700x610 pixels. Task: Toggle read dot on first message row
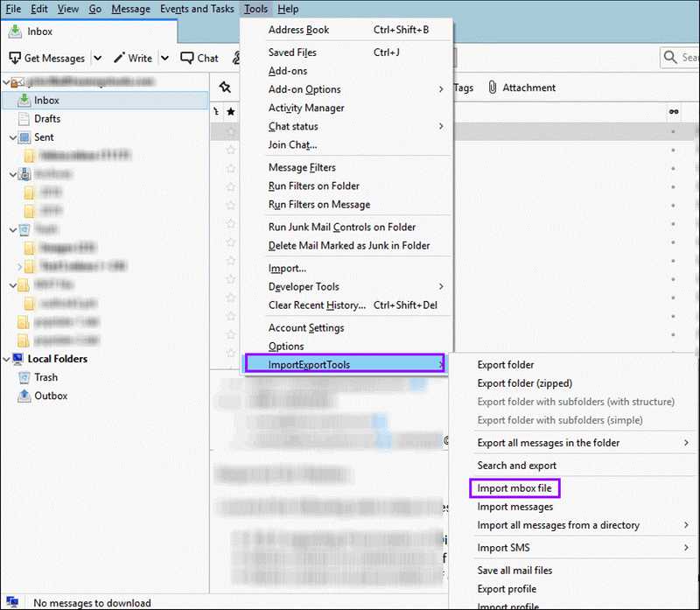coord(673,132)
